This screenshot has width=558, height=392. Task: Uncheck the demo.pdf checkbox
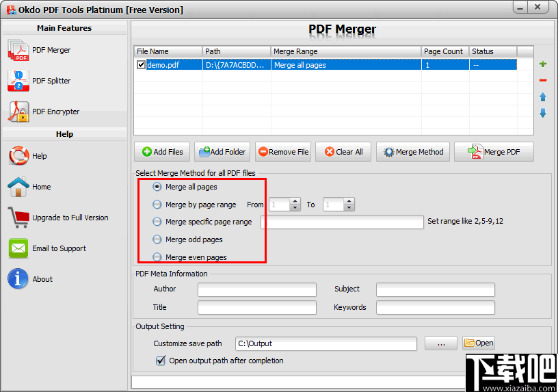(x=141, y=65)
